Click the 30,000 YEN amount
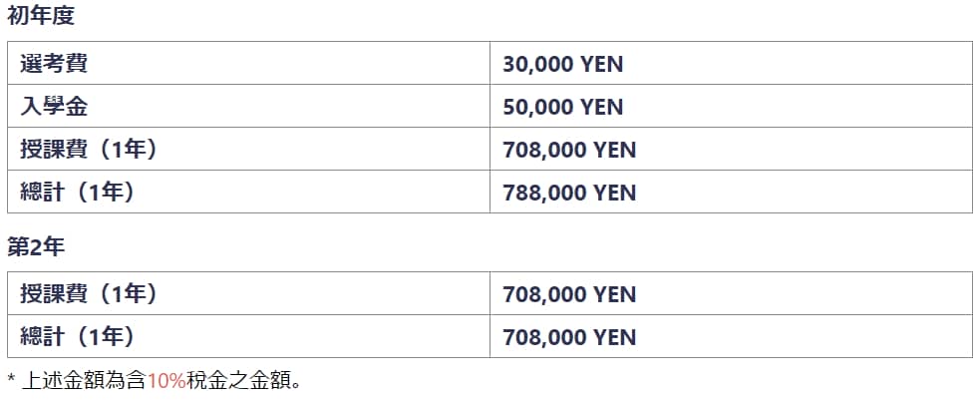The width and height of the screenshot is (980, 400). [563, 65]
